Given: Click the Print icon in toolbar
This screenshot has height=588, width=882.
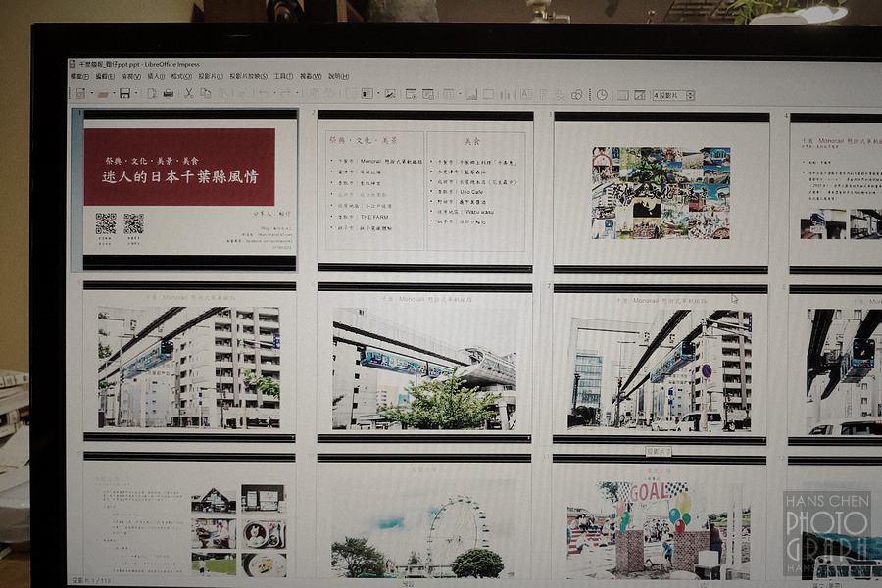Looking at the screenshot, I should [x=169, y=93].
